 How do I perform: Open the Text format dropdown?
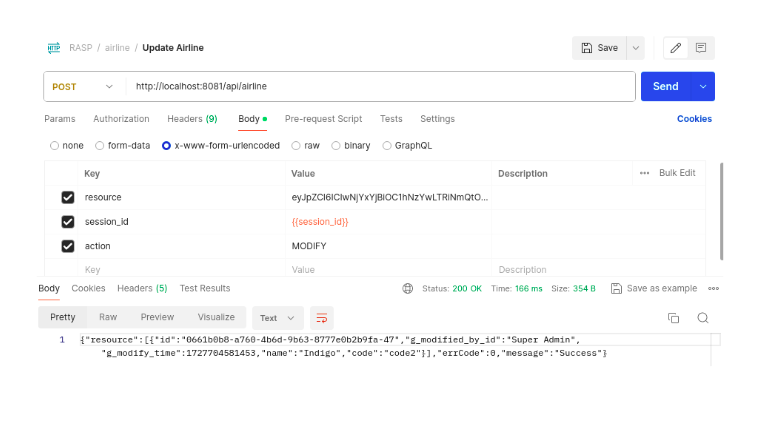coord(277,318)
